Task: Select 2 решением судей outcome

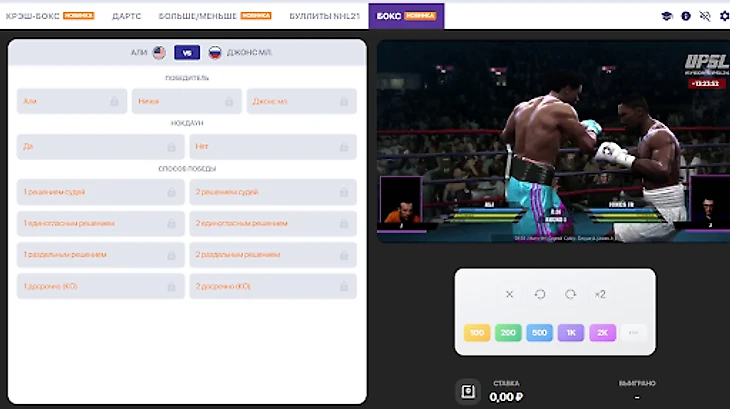Action: point(273,192)
